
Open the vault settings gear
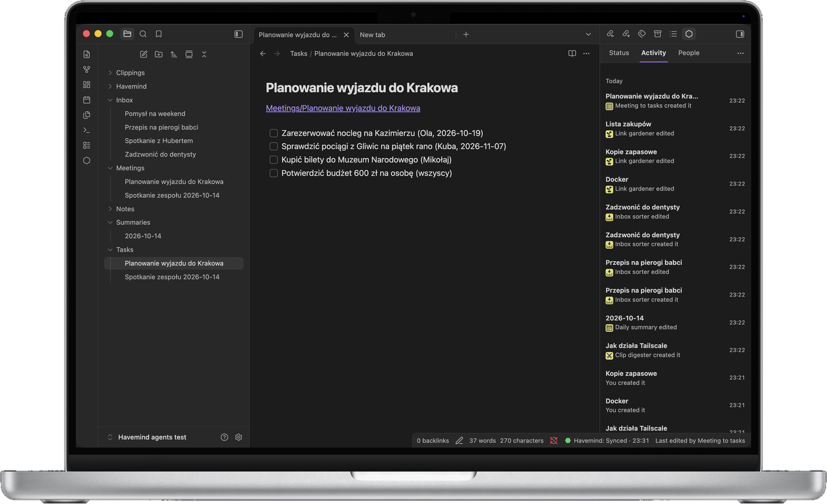click(238, 437)
